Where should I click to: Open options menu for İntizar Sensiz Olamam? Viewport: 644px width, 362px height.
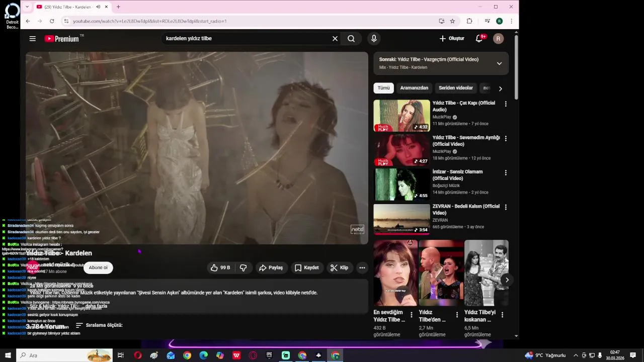tap(506, 172)
